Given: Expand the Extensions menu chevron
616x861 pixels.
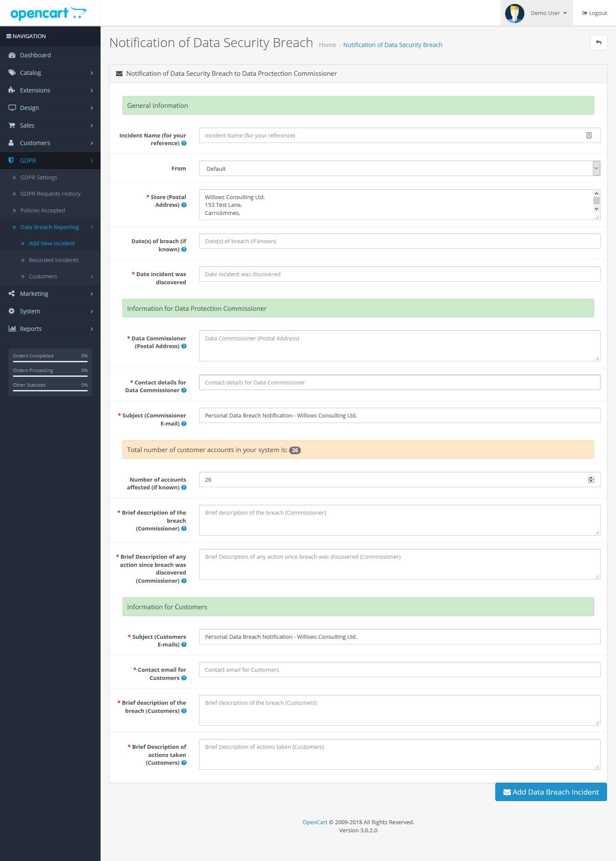Looking at the screenshot, I should pyautogui.click(x=92, y=91).
